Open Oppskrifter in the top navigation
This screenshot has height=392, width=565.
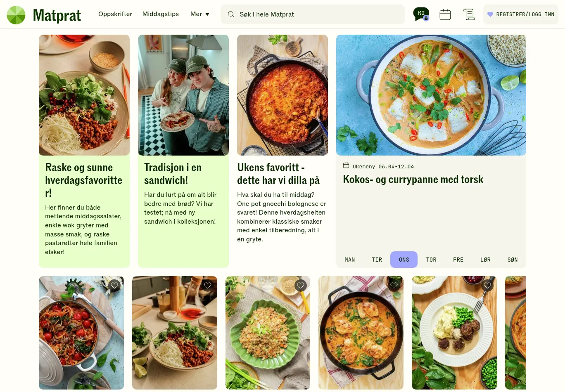coord(115,14)
